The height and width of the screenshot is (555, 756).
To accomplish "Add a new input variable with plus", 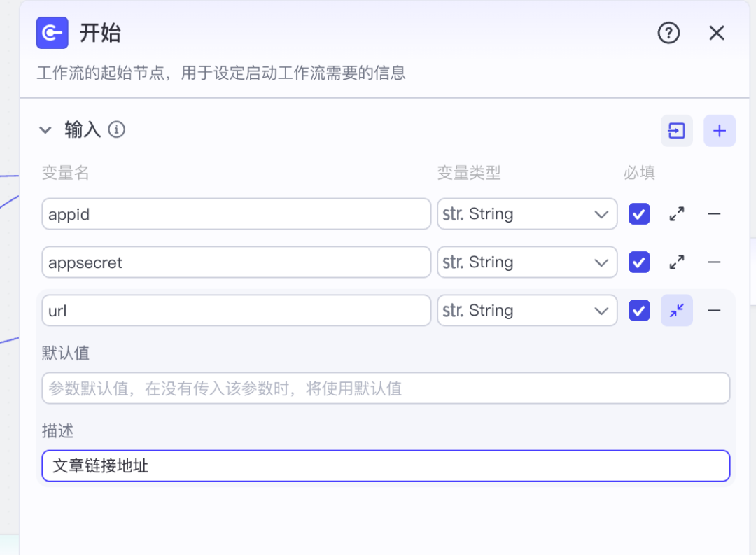I will point(720,131).
